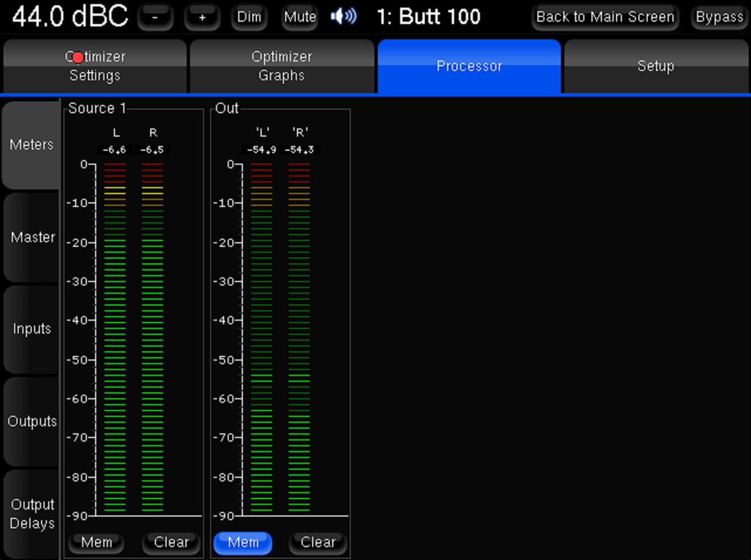Go back to Main Screen
Viewport: 751px width, 560px height.
click(x=605, y=17)
